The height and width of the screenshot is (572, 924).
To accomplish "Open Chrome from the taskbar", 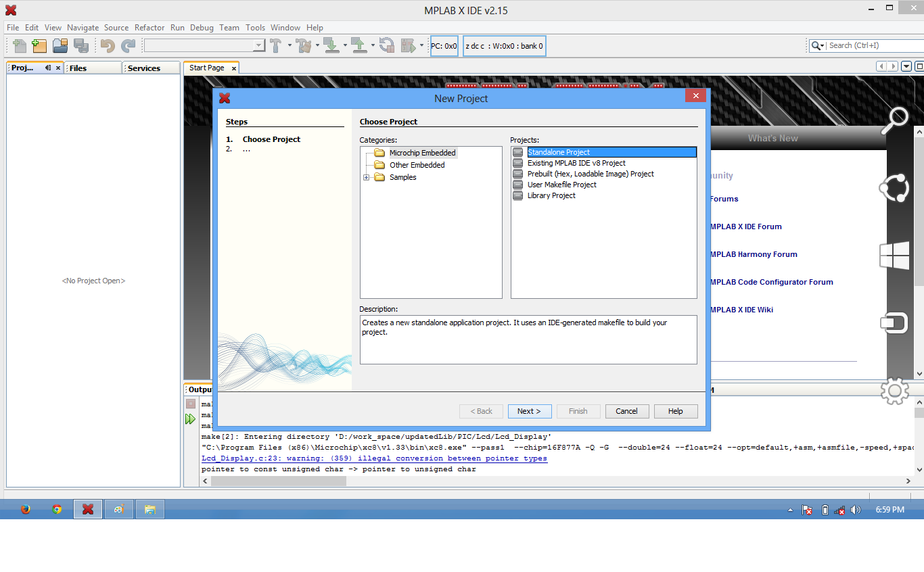I will [57, 509].
